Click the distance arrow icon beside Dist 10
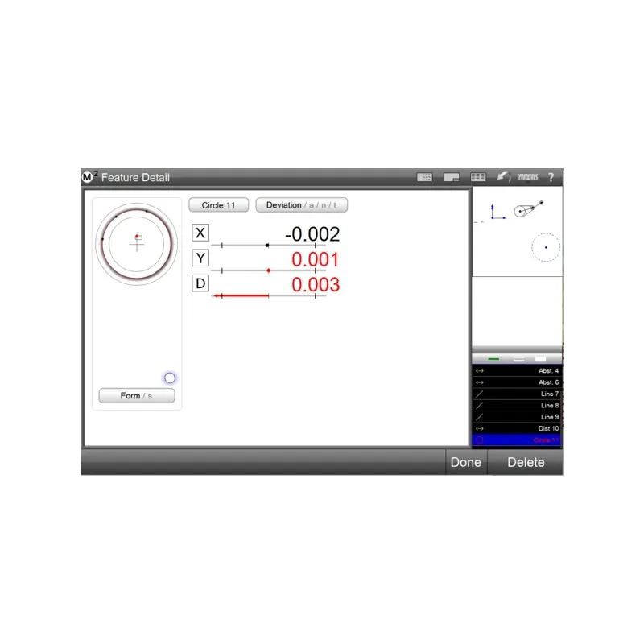The image size is (644, 644). [x=479, y=428]
